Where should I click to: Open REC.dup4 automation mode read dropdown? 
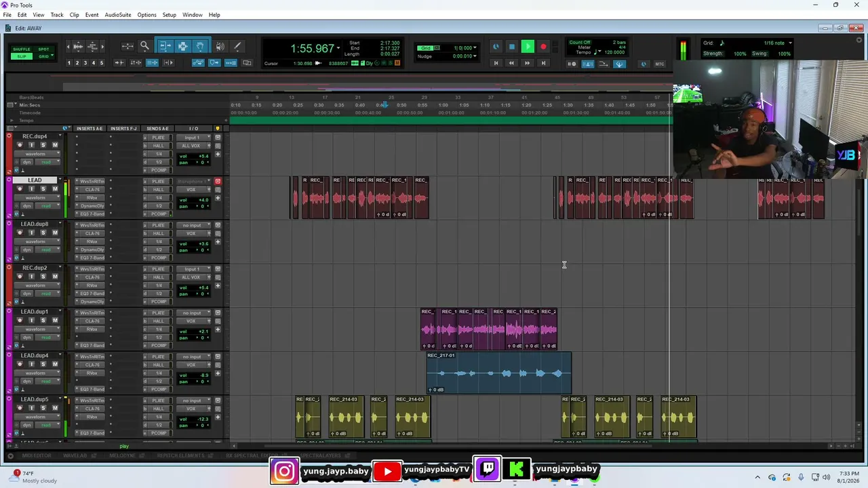(x=49, y=162)
